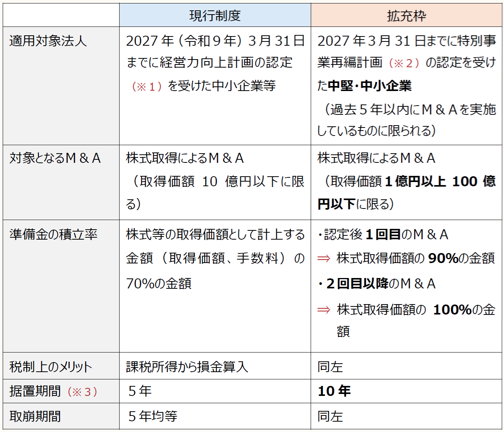504x432 pixels.
Task: Click the bold 10年 value
Action: [x=334, y=391]
